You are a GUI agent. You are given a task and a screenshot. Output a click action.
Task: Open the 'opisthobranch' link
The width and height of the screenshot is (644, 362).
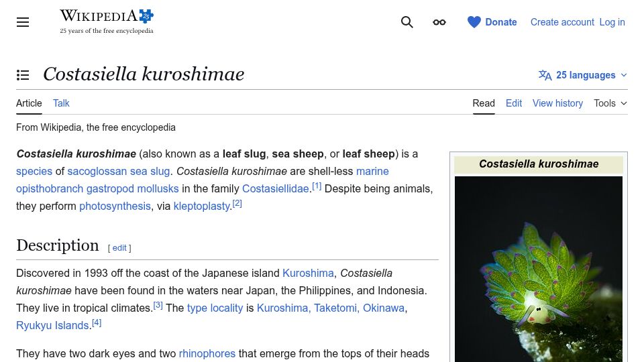(x=49, y=189)
